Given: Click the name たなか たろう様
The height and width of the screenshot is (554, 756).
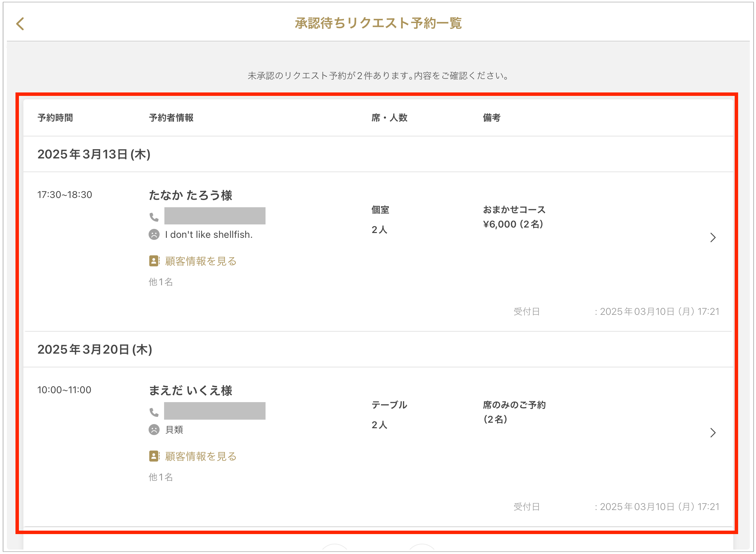Looking at the screenshot, I should pyautogui.click(x=190, y=195).
